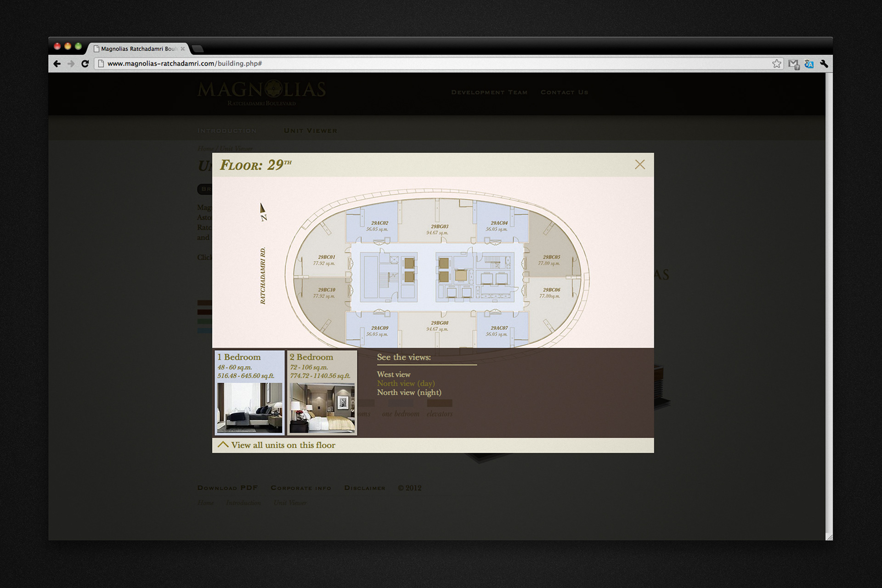Viewport: 882px width, 588px height.
Task: Open the Disclaimer footer link
Action: [x=365, y=488]
